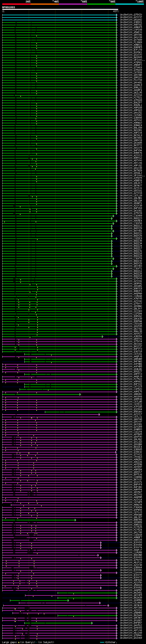Click the cyan ~100% identity color band
This screenshot has width=146, height=644.
point(130,4)
